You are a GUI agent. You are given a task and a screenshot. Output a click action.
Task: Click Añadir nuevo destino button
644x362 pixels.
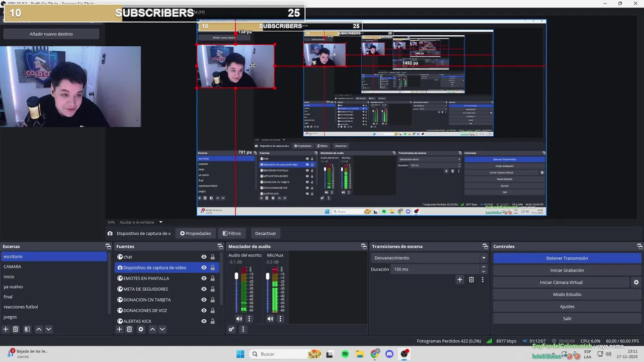[51, 34]
